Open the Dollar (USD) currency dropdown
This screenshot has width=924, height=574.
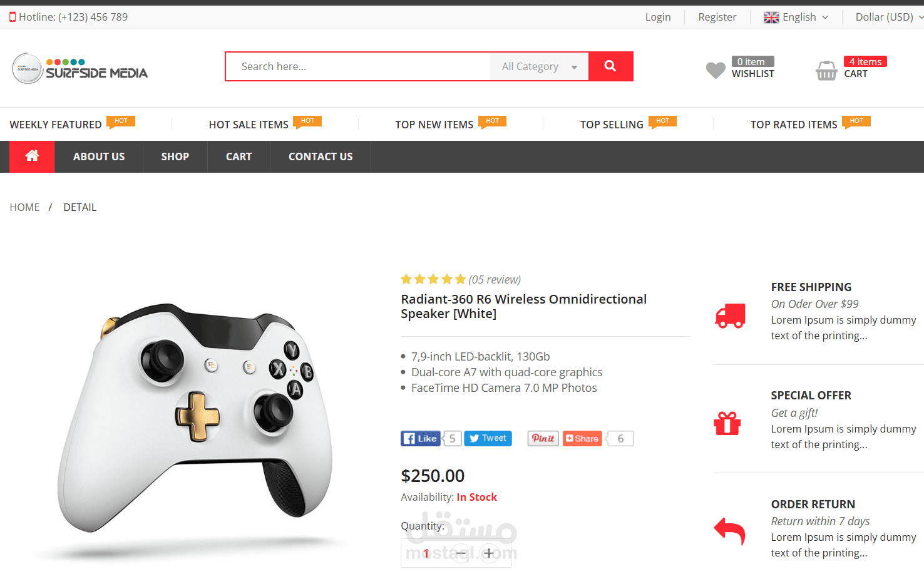[x=889, y=17]
